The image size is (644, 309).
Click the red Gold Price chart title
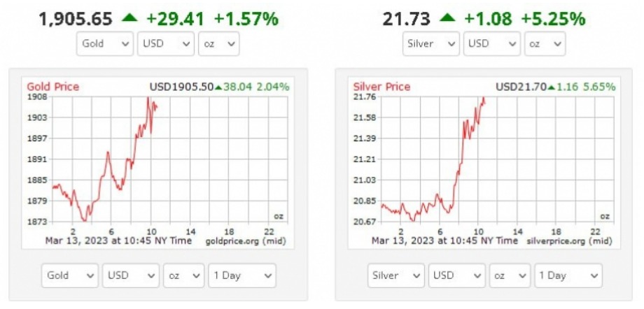pos(53,87)
